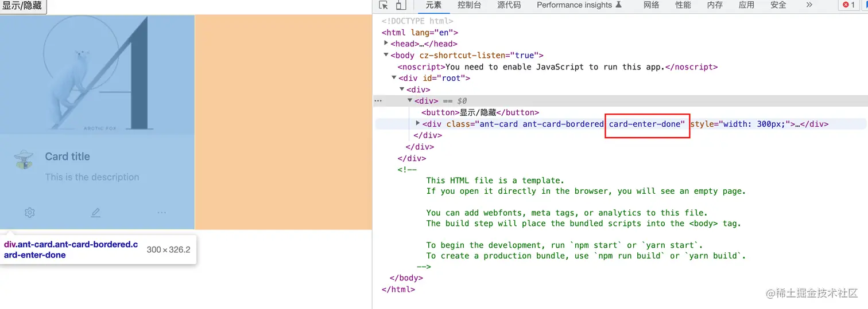
Task: Open the 性能 tab
Action: [683, 5]
